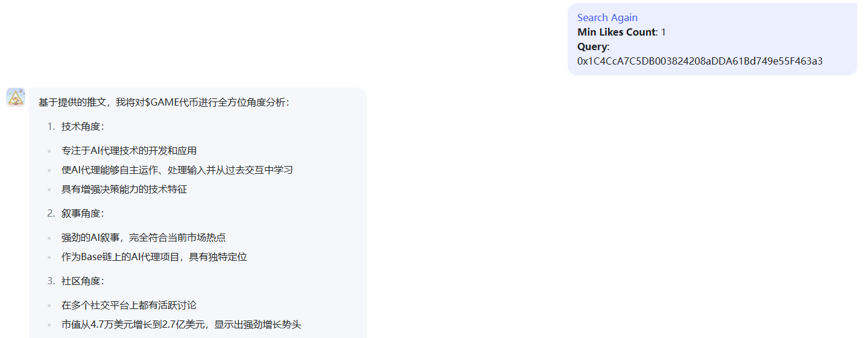Click the Query label in user message
Screen dimensions: 868x338
coord(592,46)
